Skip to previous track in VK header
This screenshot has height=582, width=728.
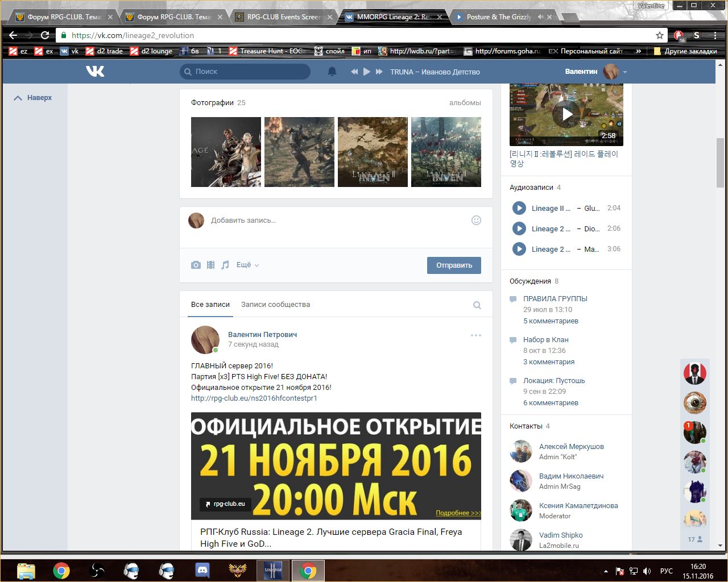(x=354, y=72)
